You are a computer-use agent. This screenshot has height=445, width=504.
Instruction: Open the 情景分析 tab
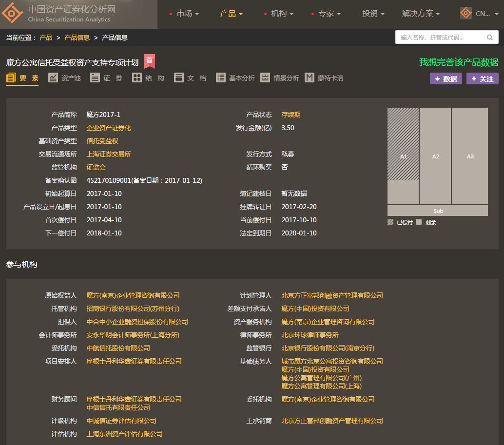pyautogui.click(x=280, y=78)
